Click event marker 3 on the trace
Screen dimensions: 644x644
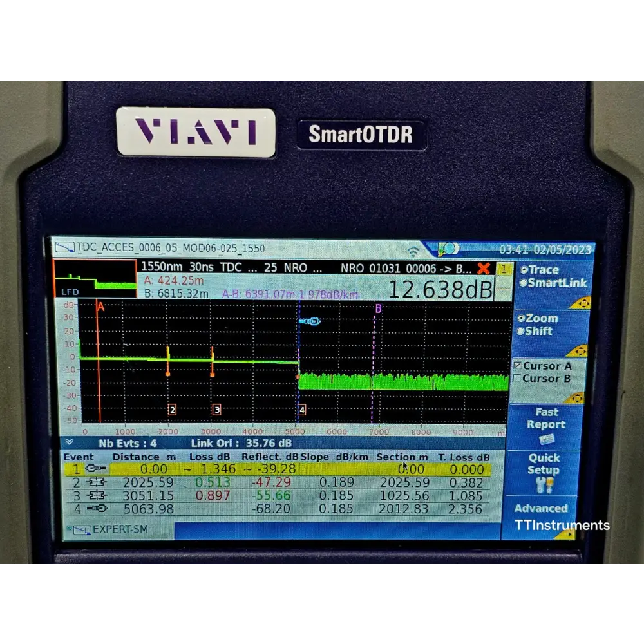(216, 410)
